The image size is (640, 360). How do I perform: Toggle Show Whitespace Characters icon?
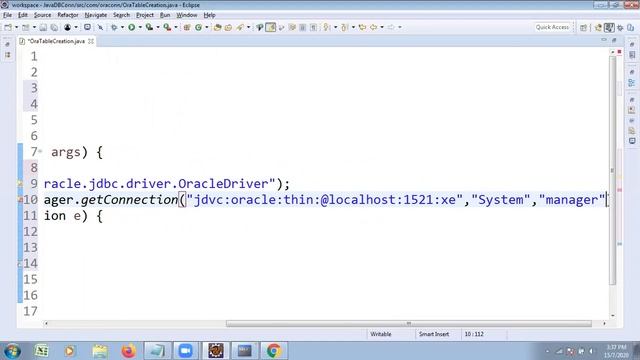pyautogui.click(x=313, y=27)
